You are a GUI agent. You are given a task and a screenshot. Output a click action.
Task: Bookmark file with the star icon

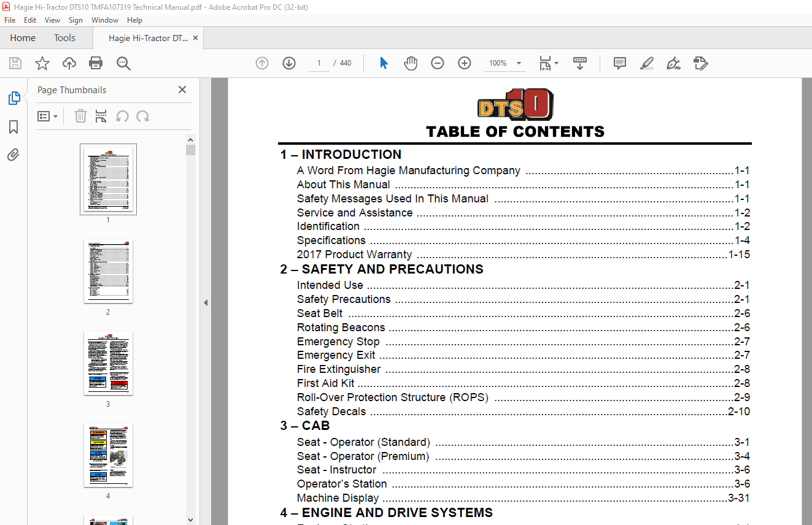point(42,63)
